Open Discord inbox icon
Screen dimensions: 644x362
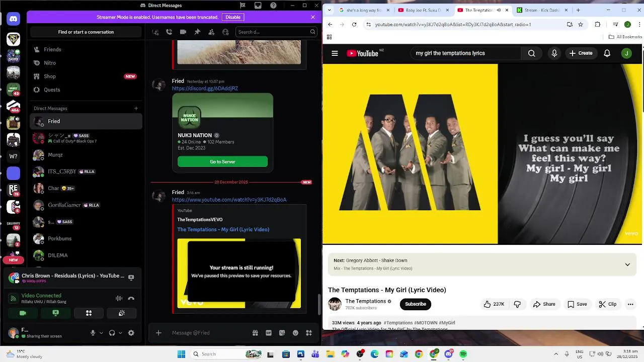[x=258, y=6]
